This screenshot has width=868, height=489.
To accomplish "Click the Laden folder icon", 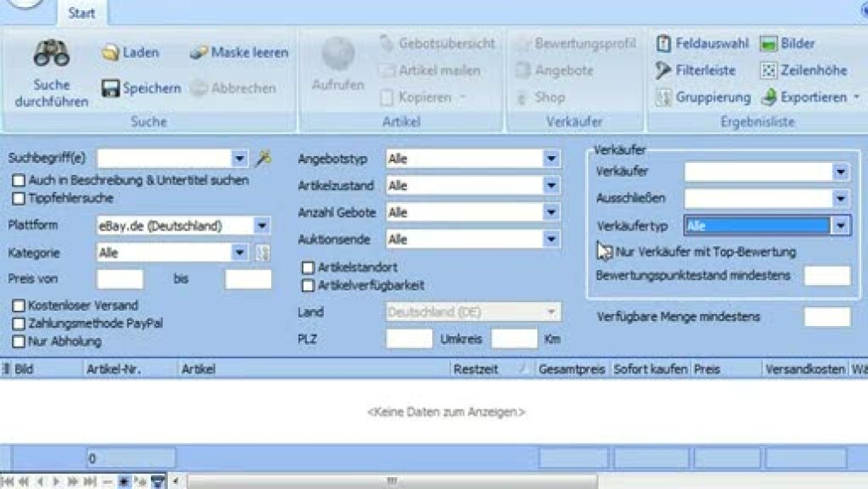I will click(x=110, y=53).
